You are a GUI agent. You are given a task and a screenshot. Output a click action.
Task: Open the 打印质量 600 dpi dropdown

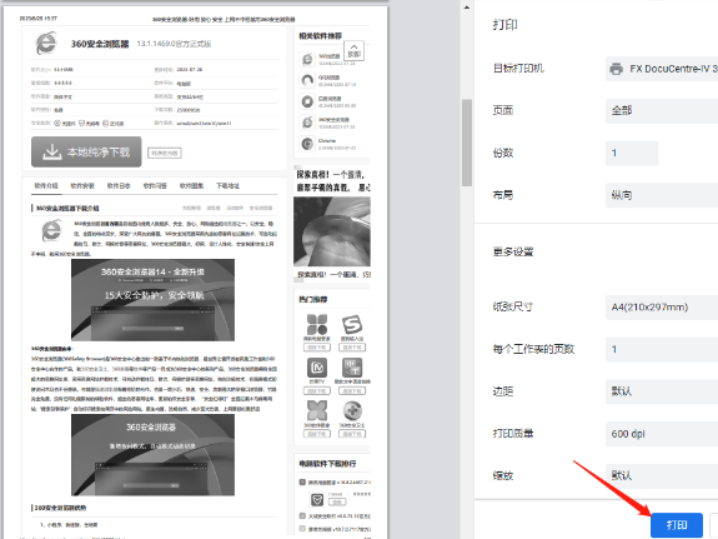click(x=662, y=434)
